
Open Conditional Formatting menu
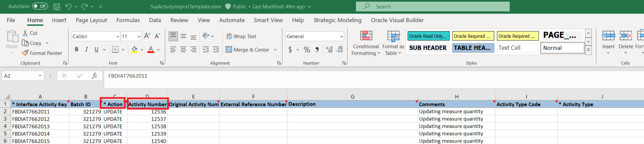[x=366, y=43]
